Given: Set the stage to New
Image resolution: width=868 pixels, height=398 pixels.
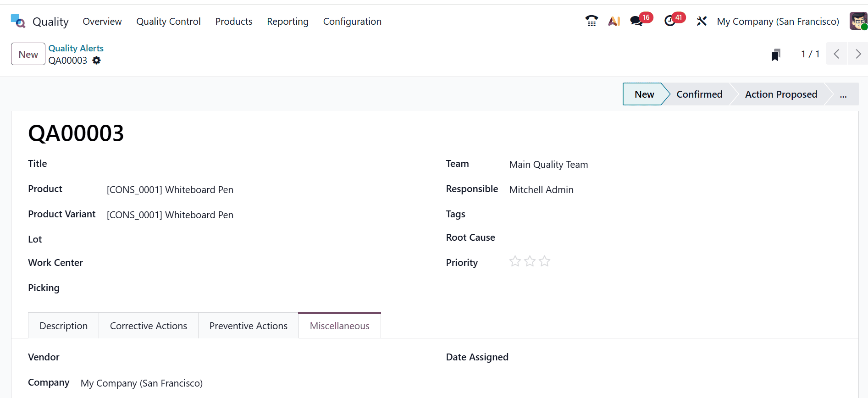Looking at the screenshot, I should (644, 94).
